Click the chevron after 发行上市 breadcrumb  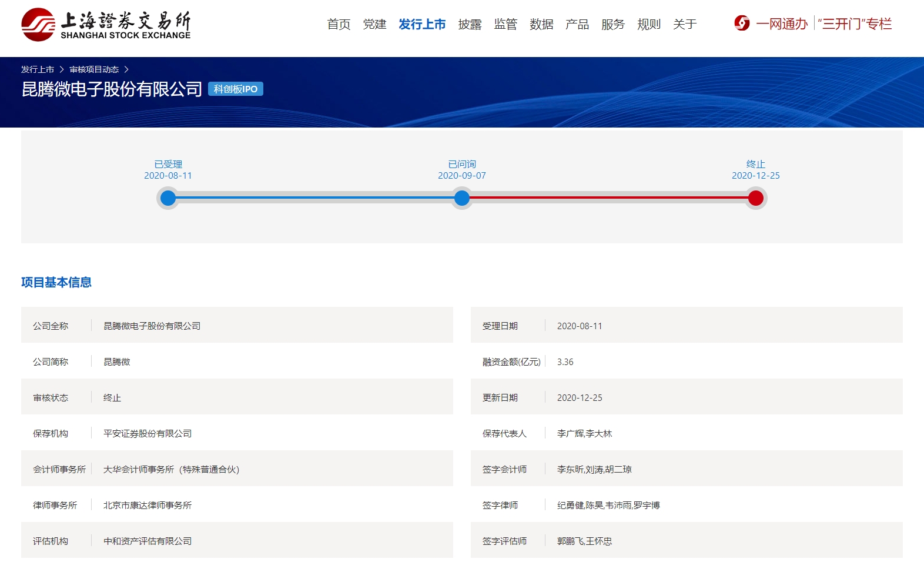(x=62, y=69)
